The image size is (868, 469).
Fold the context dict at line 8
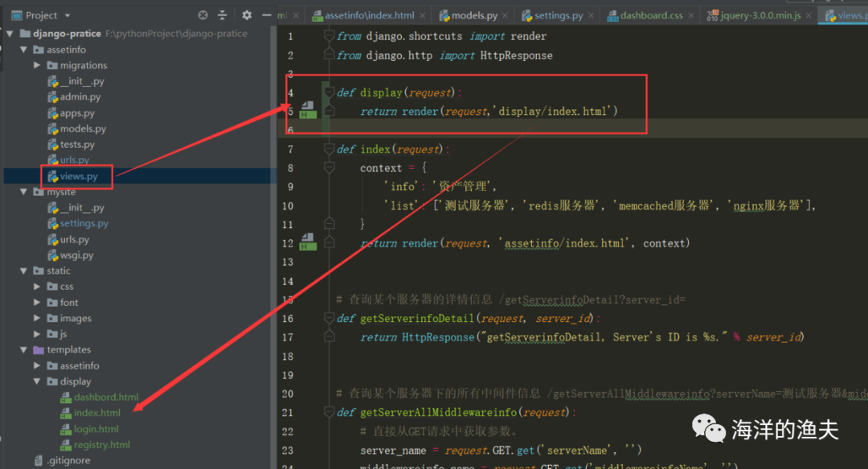click(x=329, y=167)
